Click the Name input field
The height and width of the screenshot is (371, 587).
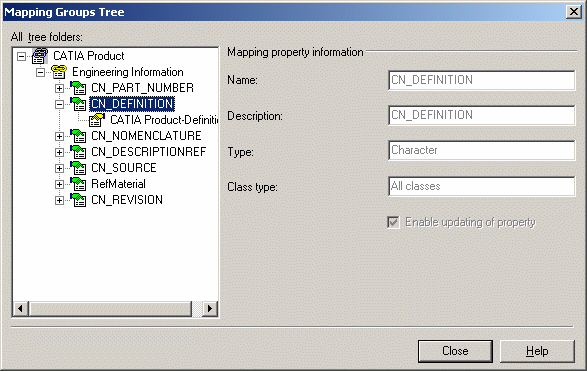(481, 80)
